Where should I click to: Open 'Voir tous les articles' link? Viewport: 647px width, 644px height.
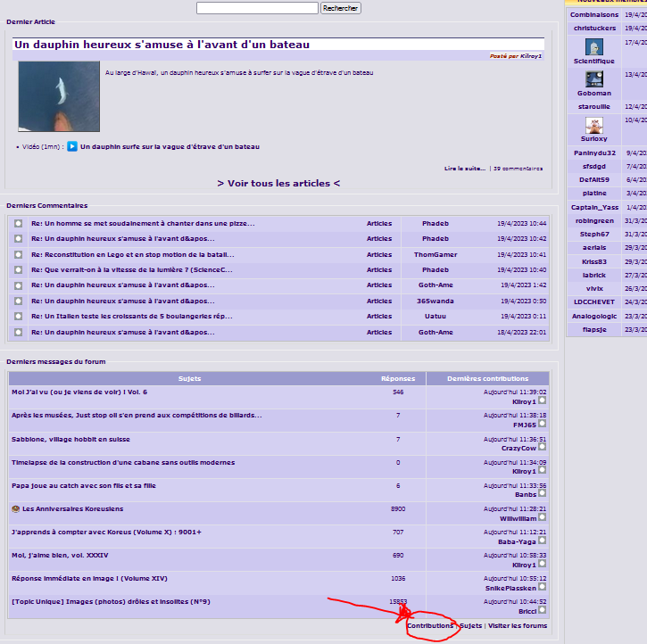[278, 183]
